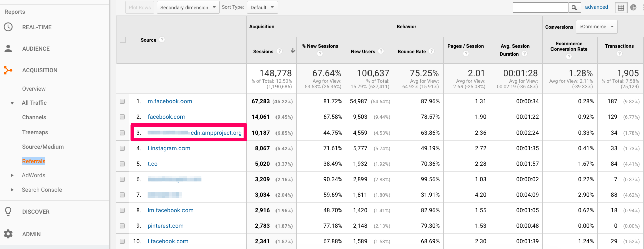Click the sort arrow beside Sessions

click(x=293, y=51)
